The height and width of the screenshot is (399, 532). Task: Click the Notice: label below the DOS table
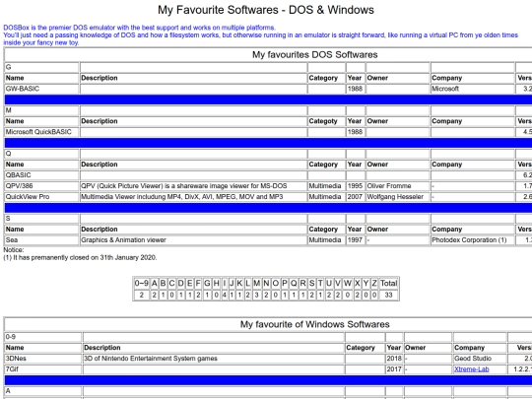(14, 250)
